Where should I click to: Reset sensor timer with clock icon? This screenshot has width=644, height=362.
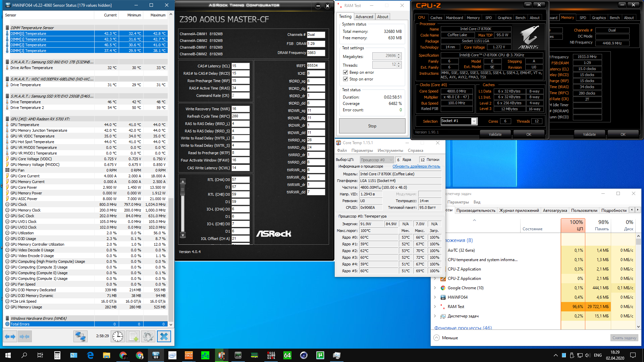click(x=118, y=337)
